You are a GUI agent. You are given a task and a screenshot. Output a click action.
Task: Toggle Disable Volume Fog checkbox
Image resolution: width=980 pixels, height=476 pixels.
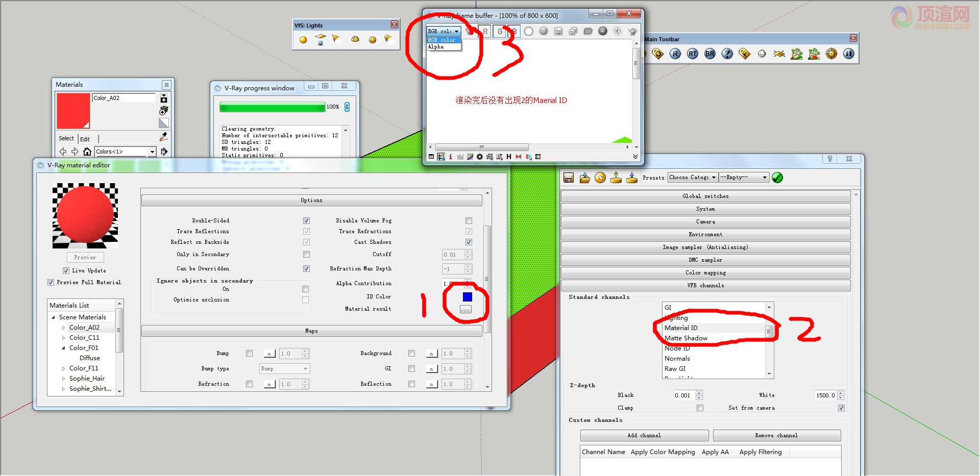pyautogui.click(x=469, y=221)
